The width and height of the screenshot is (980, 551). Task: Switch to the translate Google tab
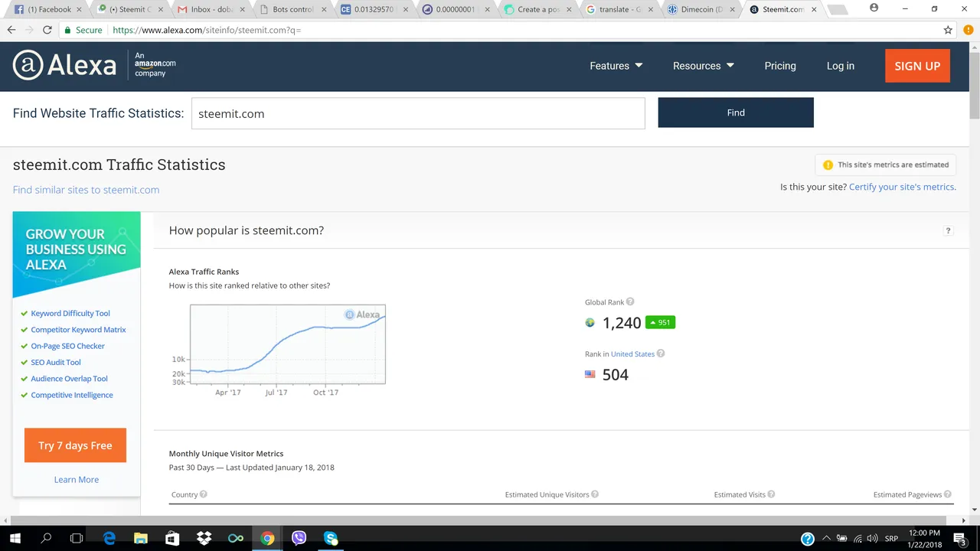point(618,9)
